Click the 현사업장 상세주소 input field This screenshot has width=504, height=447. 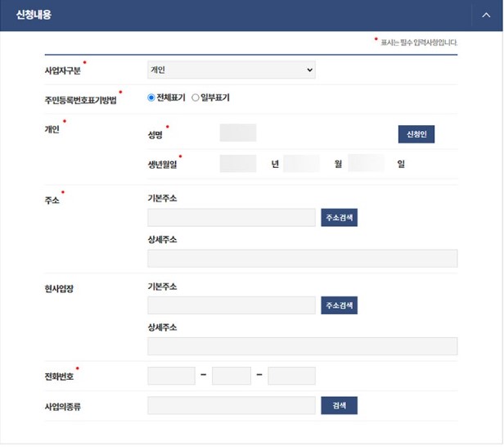coord(303,346)
